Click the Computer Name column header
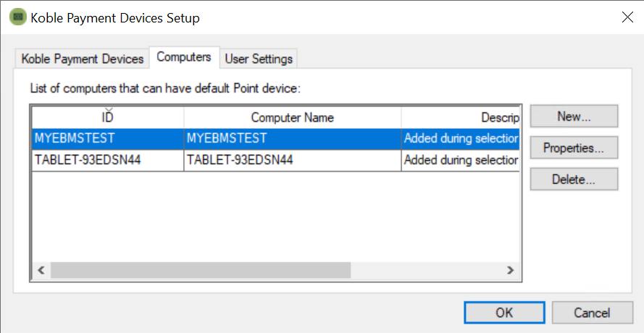The width and height of the screenshot is (644, 333). point(293,117)
